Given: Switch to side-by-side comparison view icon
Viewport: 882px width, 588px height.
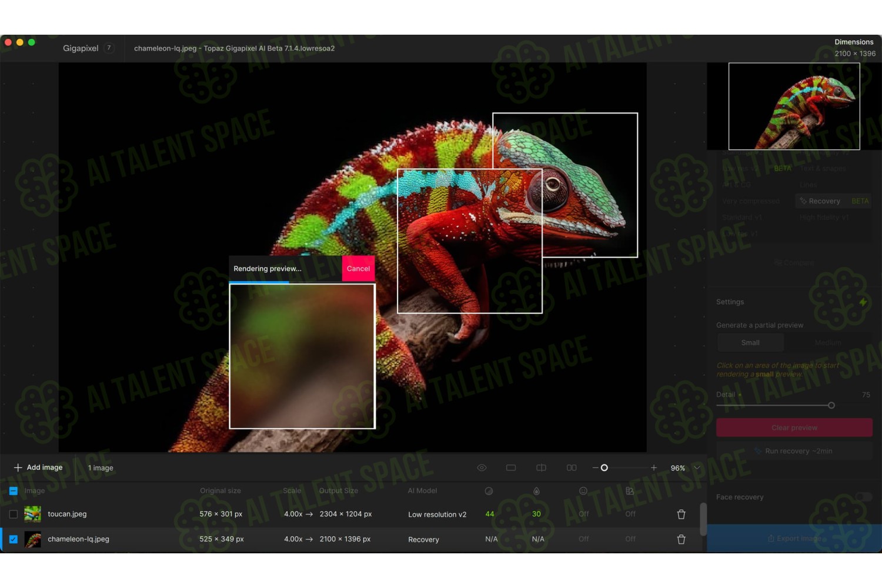Looking at the screenshot, I should (x=572, y=467).
